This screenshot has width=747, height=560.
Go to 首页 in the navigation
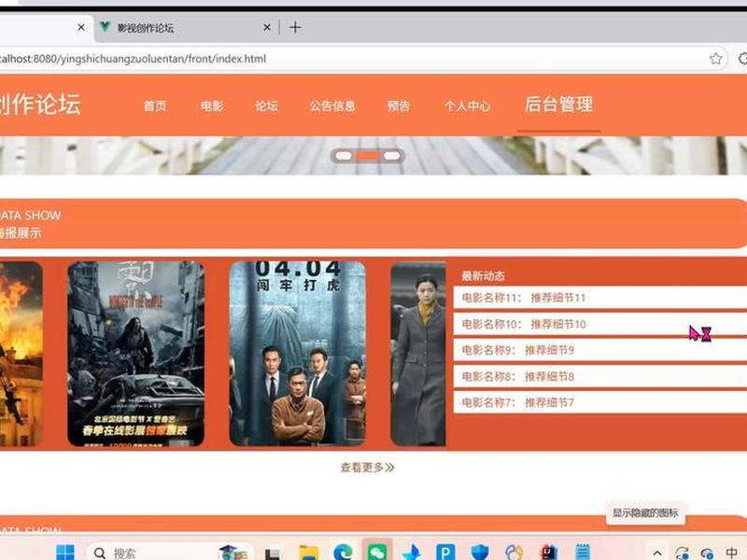click(155, 105)
